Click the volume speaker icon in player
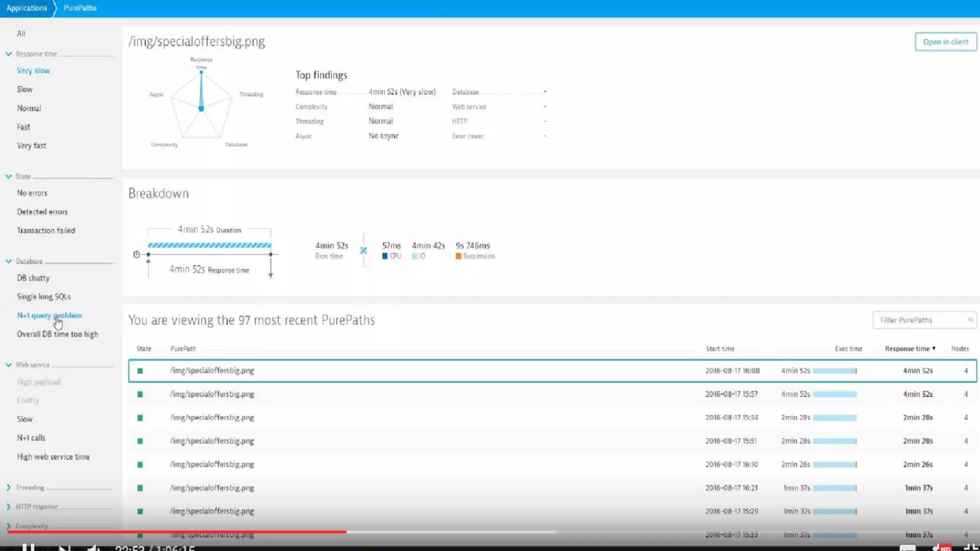Viewport: 980px width, 551px height. [93, 548]
